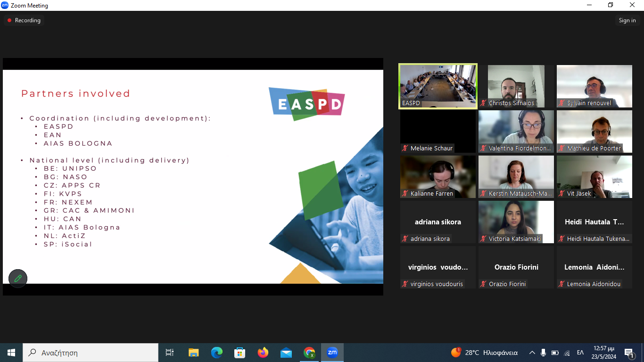Select Sylvain renouvel video tile
Image resolution: width=644 pixels, height=362 pixels.
[594, 86]
